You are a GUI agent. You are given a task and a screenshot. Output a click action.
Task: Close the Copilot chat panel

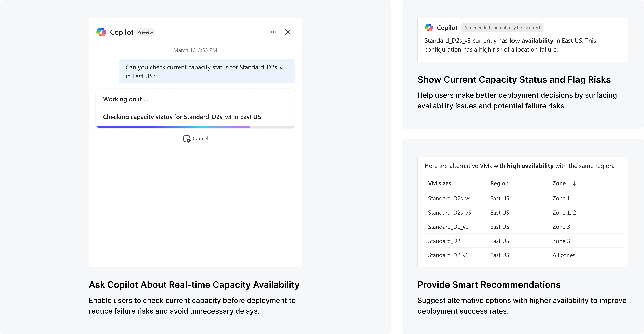pyautogui.click(x=288, y=32)
